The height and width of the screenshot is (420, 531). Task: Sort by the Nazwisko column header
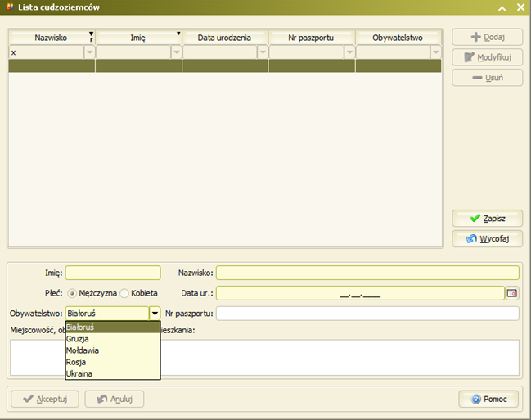pyautogui.click(x=52, y=38)
